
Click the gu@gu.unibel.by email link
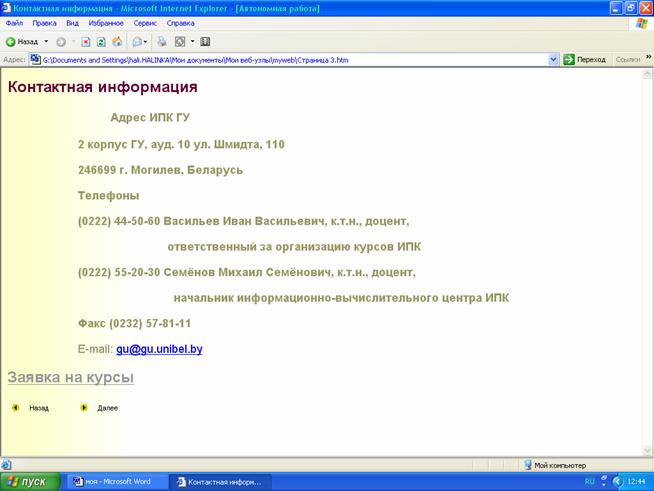click(159, 350)
